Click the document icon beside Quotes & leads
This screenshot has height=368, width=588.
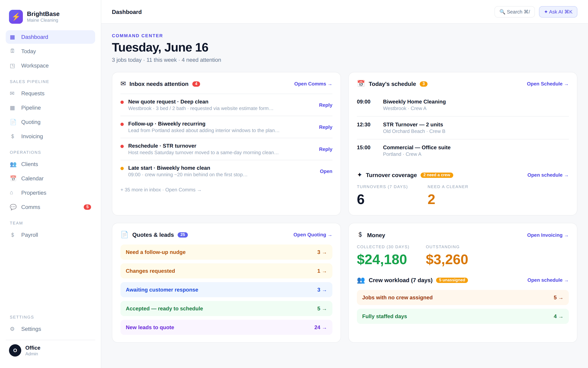pos(124,235)
